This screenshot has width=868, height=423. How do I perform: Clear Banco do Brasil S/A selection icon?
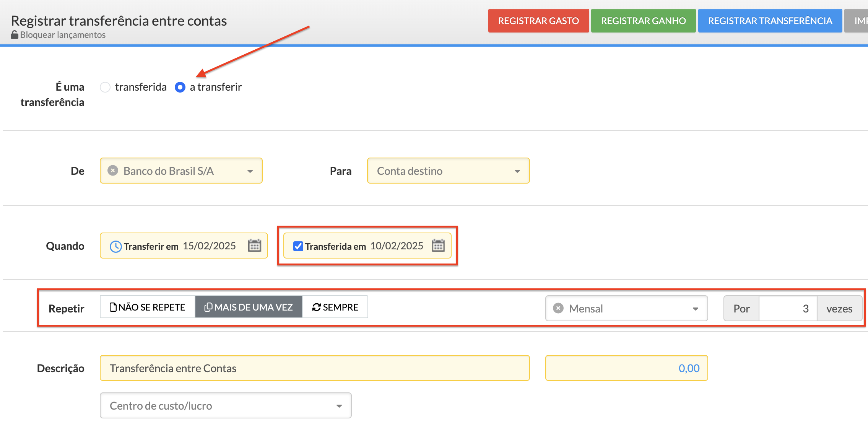[113, 171]
